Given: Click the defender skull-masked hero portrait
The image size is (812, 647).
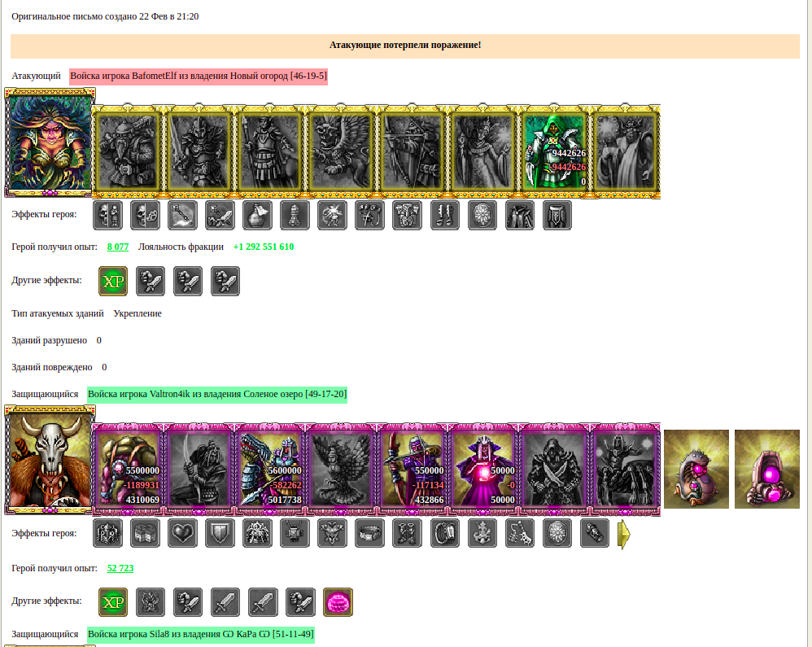Looking at the screenshot, I should point(50,461).
